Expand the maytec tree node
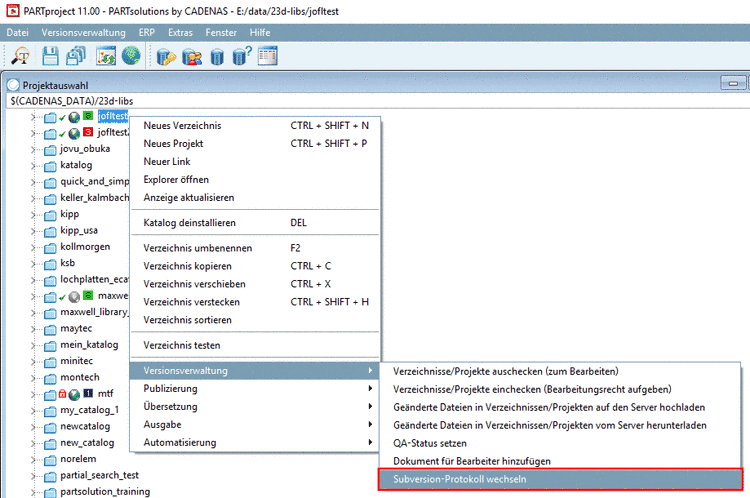 point(33,329)
